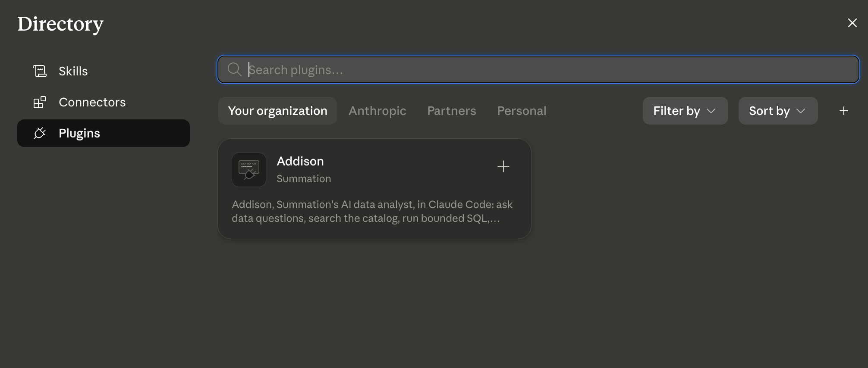This screenshot has width=868, height=368.
Task: Select Plugins in the sidebar
Action: [x=104, y=133]
